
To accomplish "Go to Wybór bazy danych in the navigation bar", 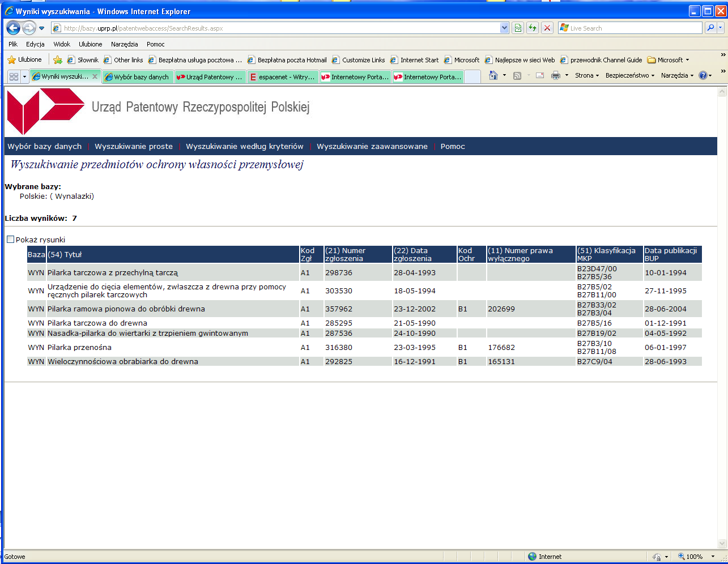I will [44, 146].
